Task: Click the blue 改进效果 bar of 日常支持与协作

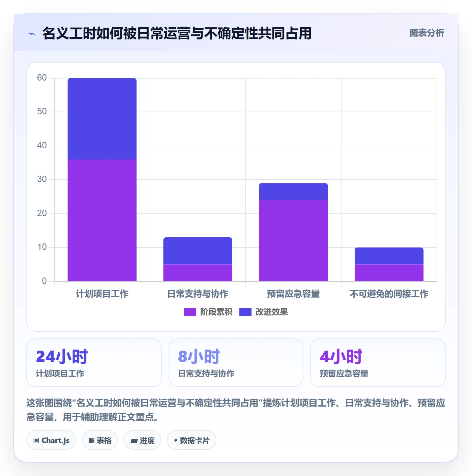Action: click(198, 251)
